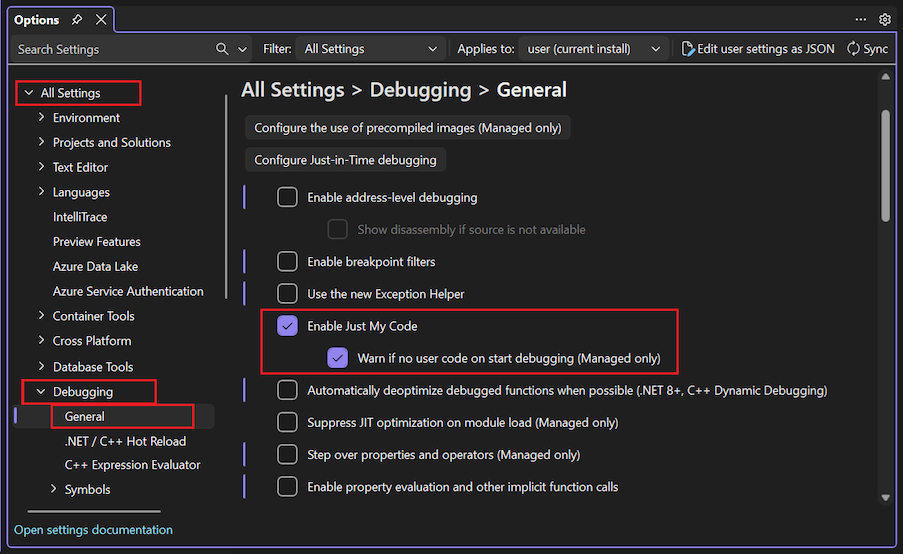Image resolution: width=903 pixels, height=554 pixels.
Task: Click the pin icon on Options tab
Action: 77,20
